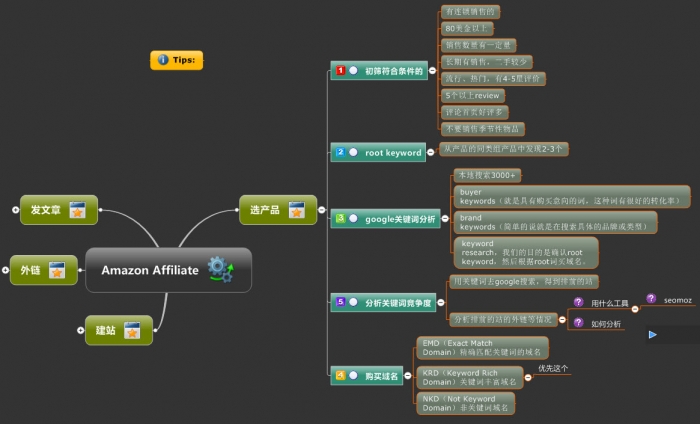Select the 有连锁销售的 node
This screenshot has width=700, height=424.
tap(471, 12)
